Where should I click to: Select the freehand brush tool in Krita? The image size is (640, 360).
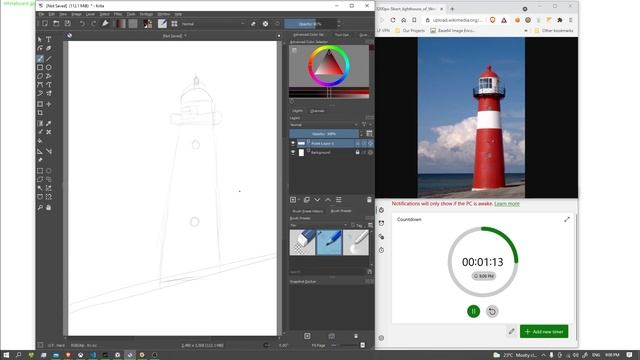pos(40,59)
